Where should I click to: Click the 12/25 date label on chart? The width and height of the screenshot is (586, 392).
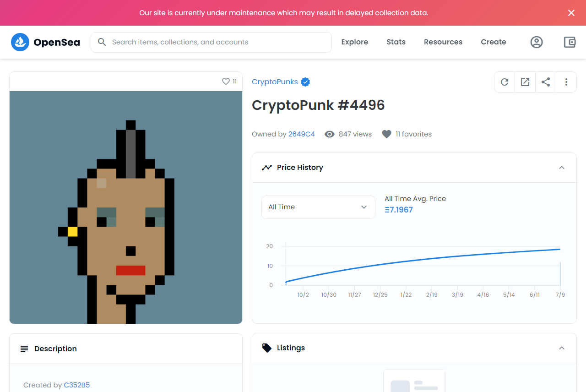[380, 295]
